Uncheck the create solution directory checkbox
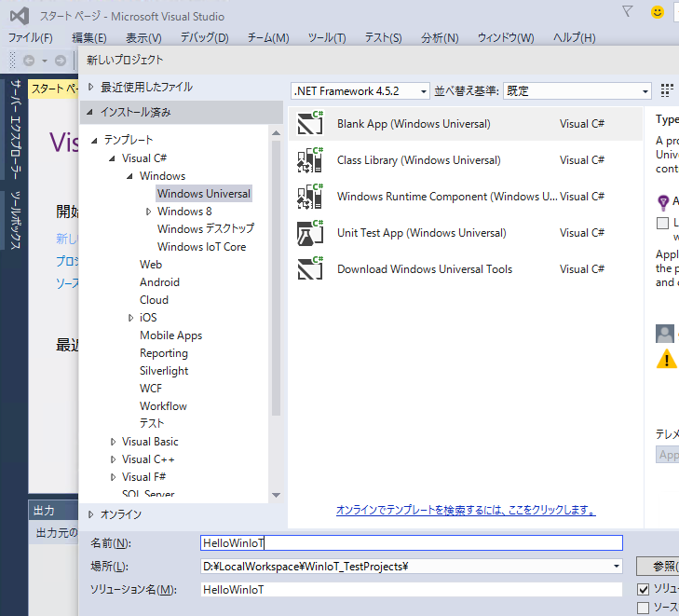This screenshot has height=616, width=679. click(643, 589)
